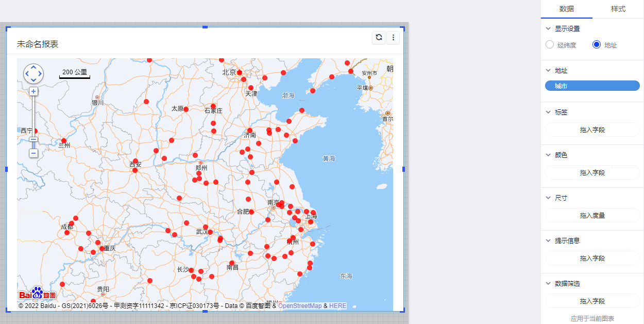644x324 pixels.
Task: Collapse the 颜色 section
Action: point(548,155)
